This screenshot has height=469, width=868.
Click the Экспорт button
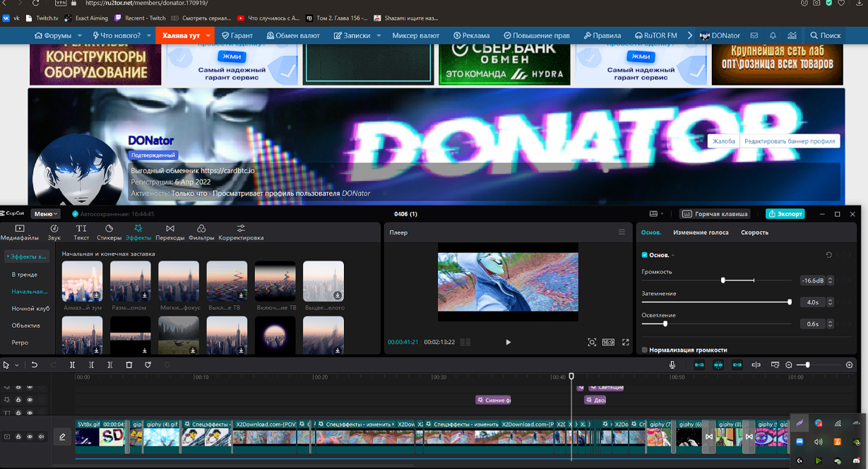(785, 214)
